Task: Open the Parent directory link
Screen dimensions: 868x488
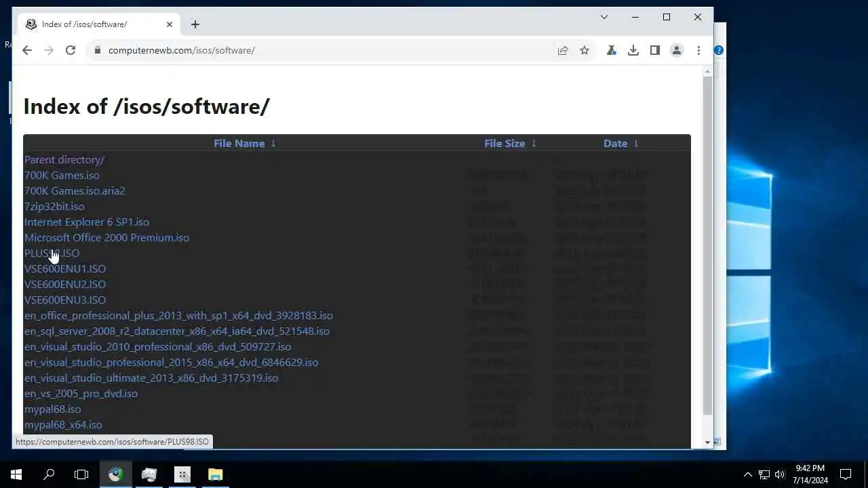Action: pos(64,160)
